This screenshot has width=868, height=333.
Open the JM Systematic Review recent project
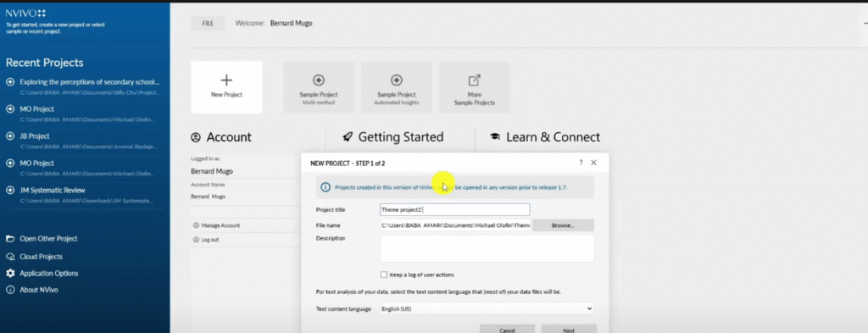[x=84, y=195]
